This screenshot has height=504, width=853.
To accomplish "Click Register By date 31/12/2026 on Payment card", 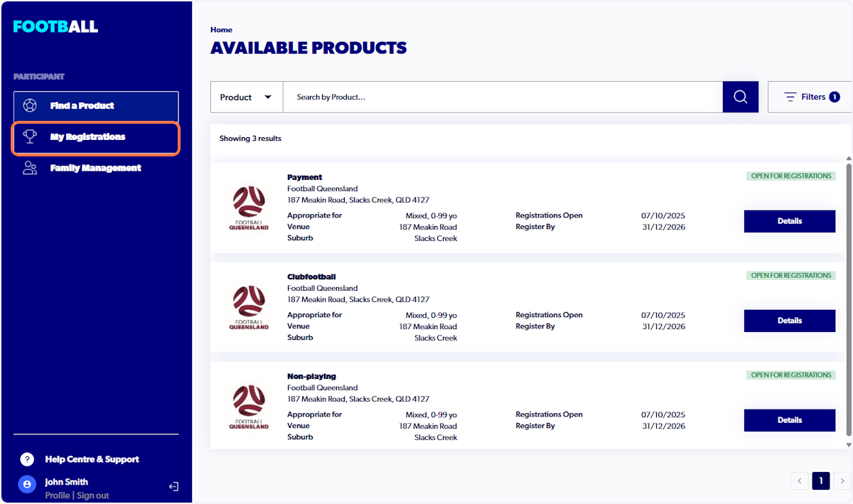I will (664, 227).
